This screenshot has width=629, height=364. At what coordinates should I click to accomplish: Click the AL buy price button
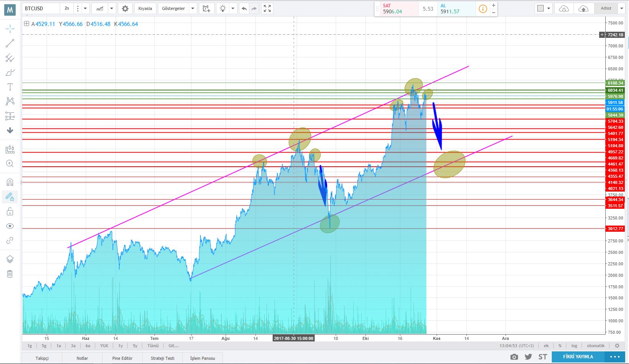click(457, 9)
